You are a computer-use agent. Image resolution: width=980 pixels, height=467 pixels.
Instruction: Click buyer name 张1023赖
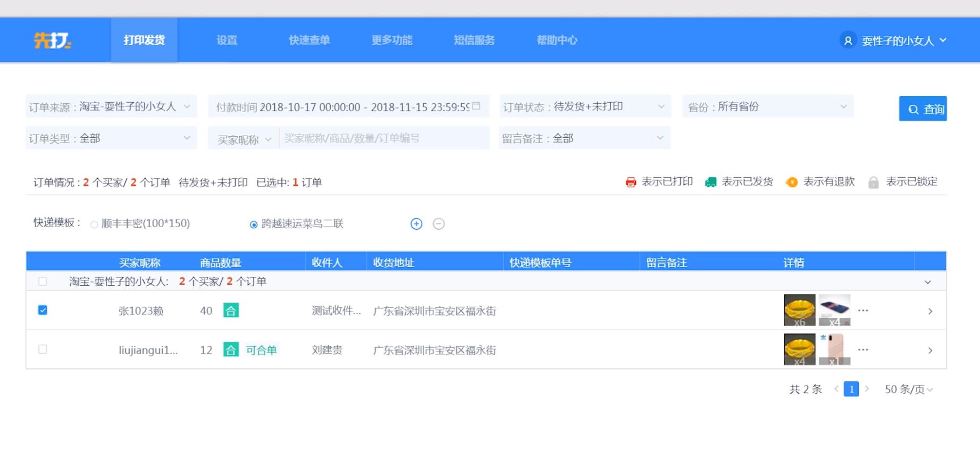coord(141,311)
